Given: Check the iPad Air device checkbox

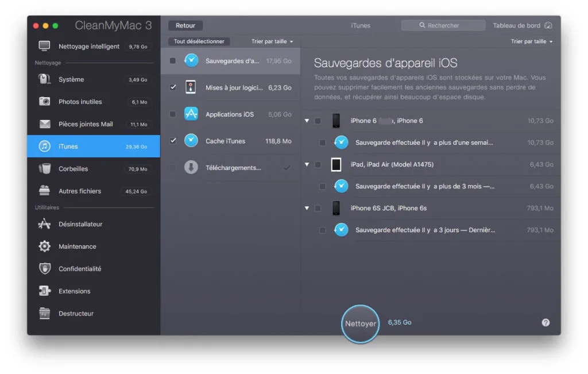Looking at the screenshot, I should 318,164.
